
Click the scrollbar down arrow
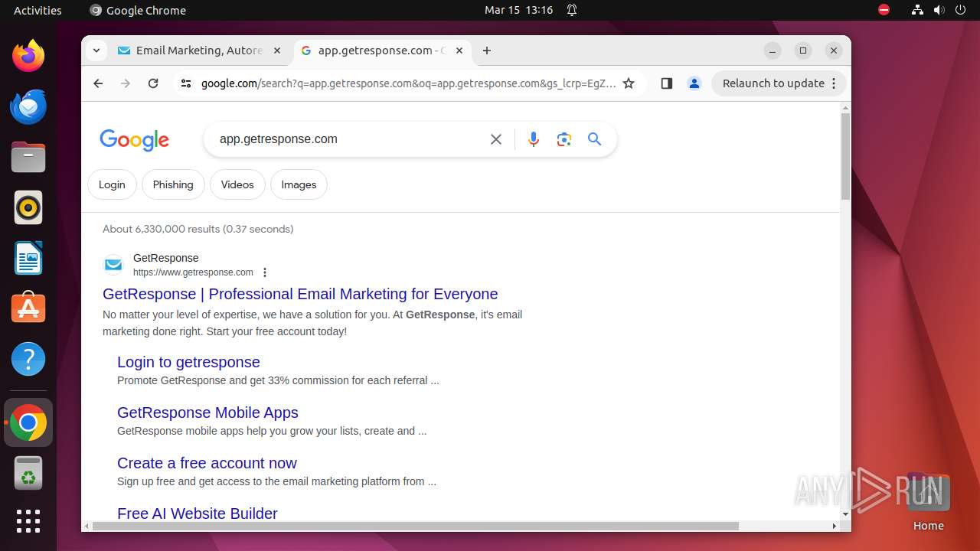point(845,514)
